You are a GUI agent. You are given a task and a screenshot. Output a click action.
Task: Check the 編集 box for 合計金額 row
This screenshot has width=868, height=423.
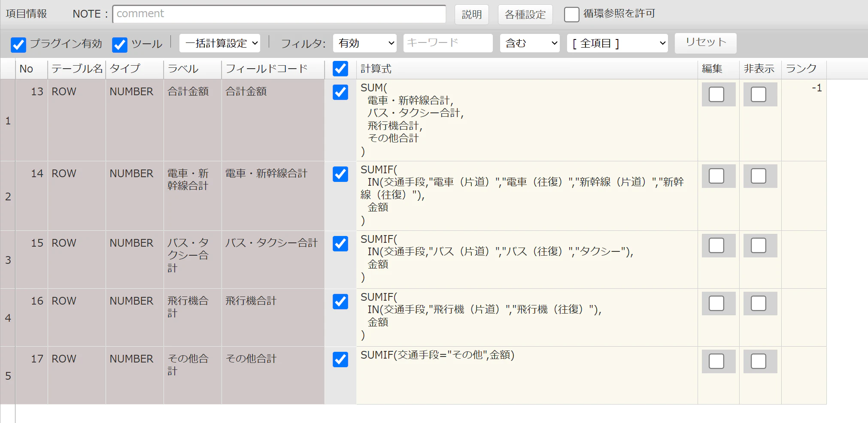(x=716, y=94)
